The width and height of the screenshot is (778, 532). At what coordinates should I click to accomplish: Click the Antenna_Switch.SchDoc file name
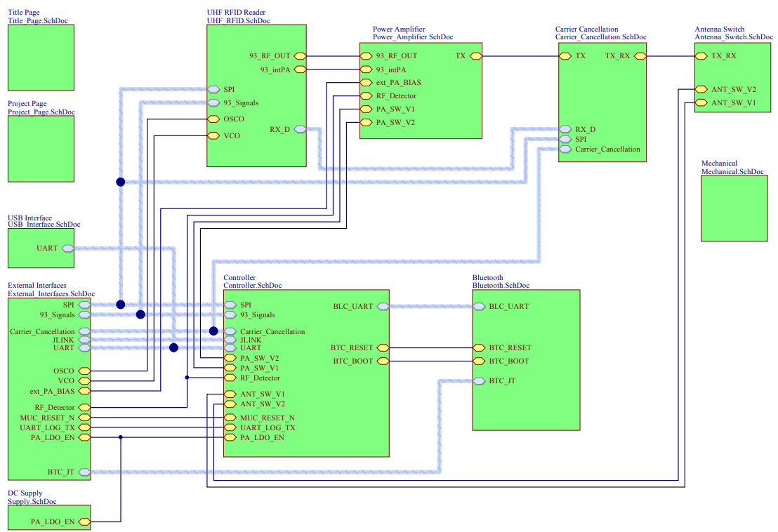coord(734,37)
